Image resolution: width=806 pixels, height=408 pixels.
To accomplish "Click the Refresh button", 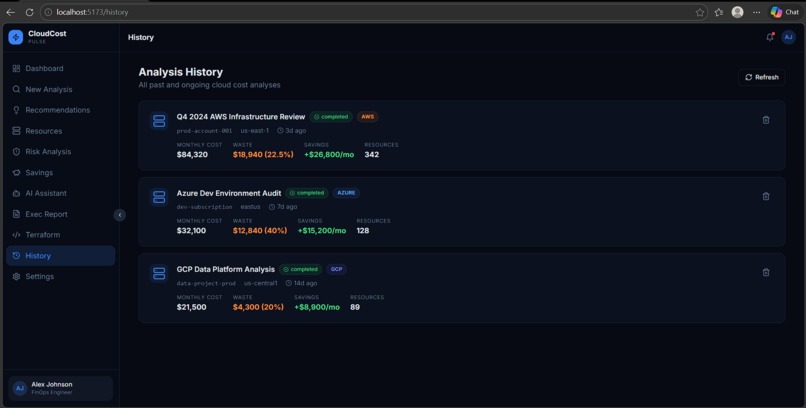I will [x=762, y=77].
